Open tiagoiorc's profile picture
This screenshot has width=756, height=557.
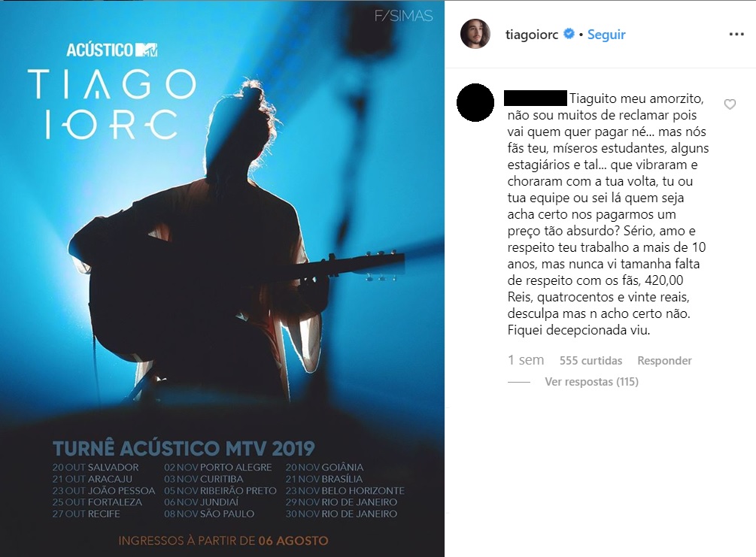point(475,35)
